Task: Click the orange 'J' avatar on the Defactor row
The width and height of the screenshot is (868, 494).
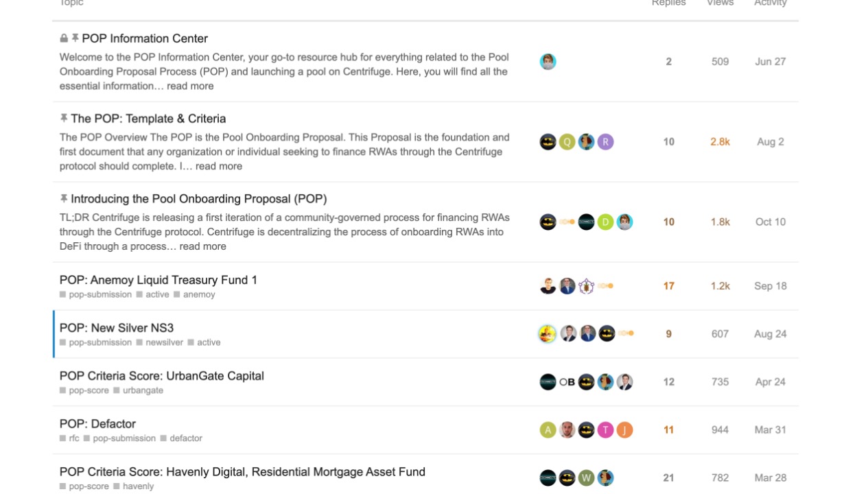Action: [624, 430]
